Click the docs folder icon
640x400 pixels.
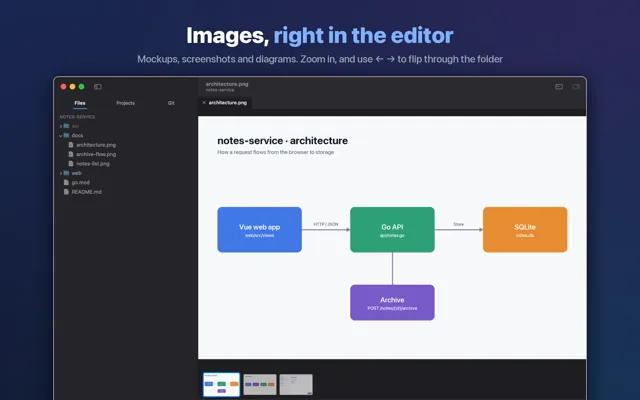(x=66, y=135)
